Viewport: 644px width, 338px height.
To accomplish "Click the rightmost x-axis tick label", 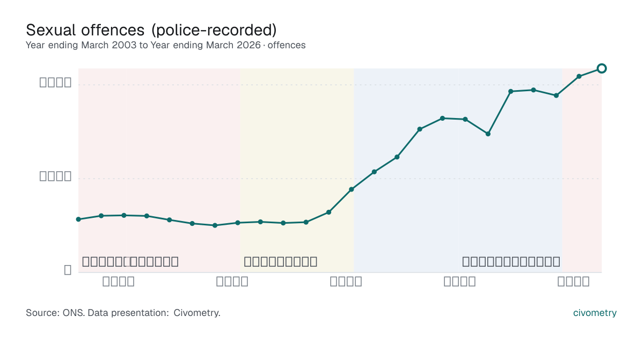I will 573,281.
